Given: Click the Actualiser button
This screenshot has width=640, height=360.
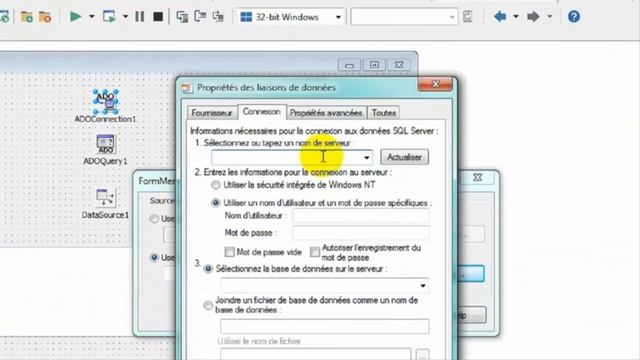Looking at the screenshot, I should click(x=404, y=157).
